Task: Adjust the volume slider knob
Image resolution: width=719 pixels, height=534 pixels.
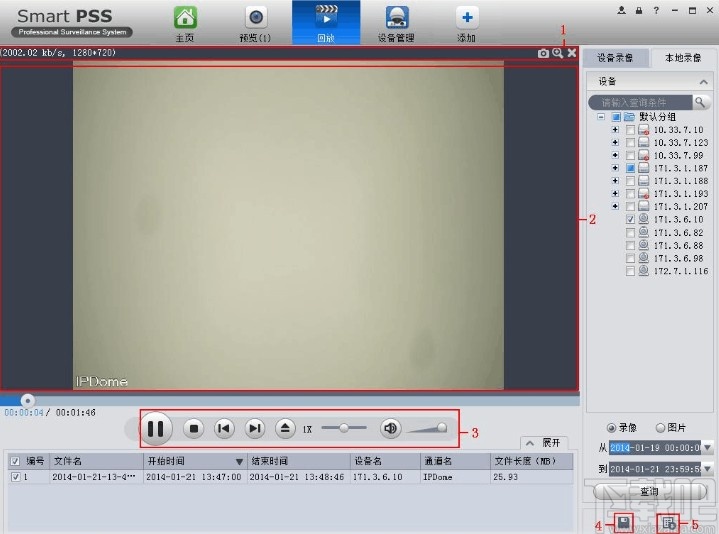Action: [442, 428]
